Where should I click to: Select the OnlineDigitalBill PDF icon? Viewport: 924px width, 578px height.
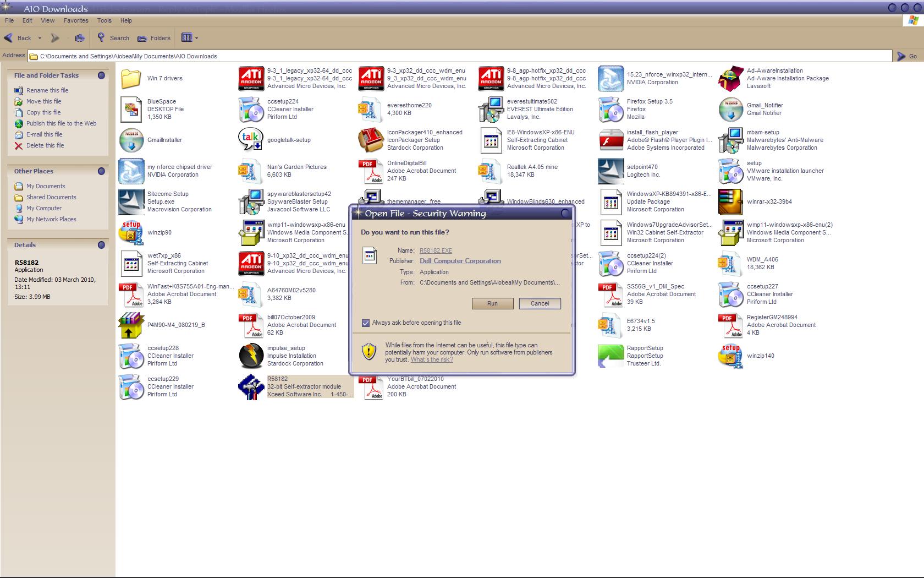(x=371, y=171)
